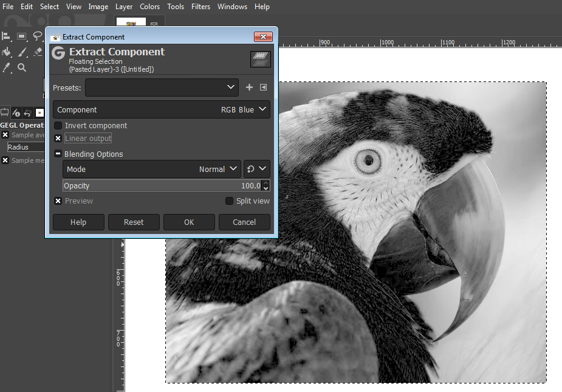The image size is (562, 392).
Task: Enable the Invert component checkbox
Action: (x=58, y=126)
